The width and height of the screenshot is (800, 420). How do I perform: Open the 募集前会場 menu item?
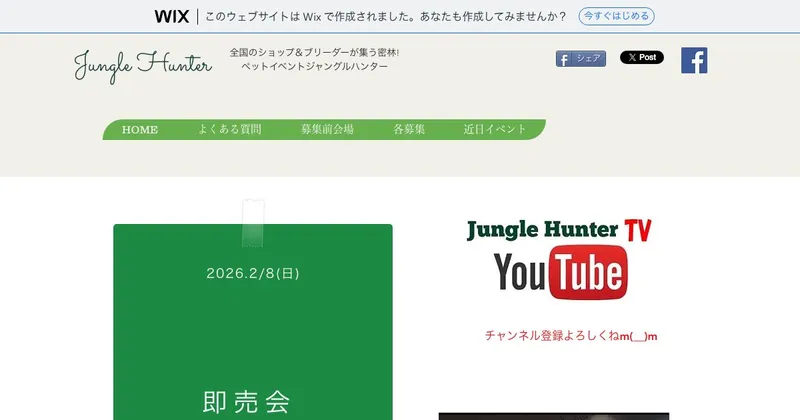tap(327, 129)
